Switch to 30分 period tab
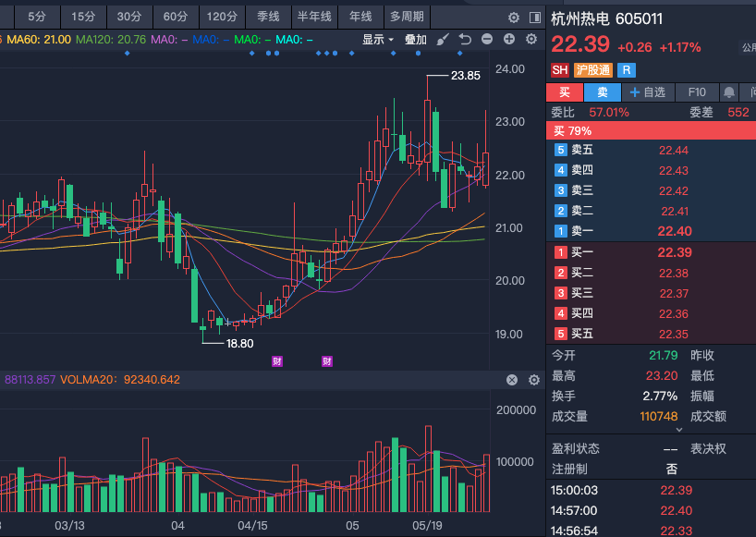Image resolution: width=756 pixels, height=537 pixels. [129, 17]
